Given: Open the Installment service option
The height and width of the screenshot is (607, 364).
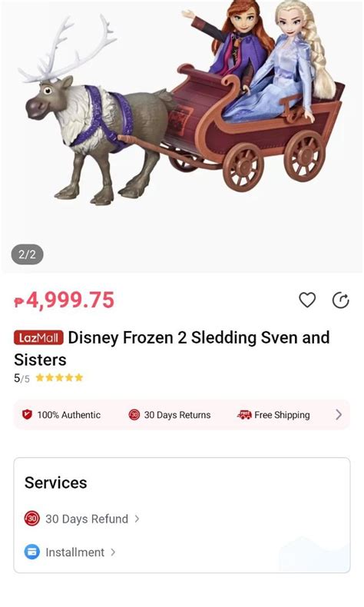Looking at the screenshot, I should (x=71, y=552).
